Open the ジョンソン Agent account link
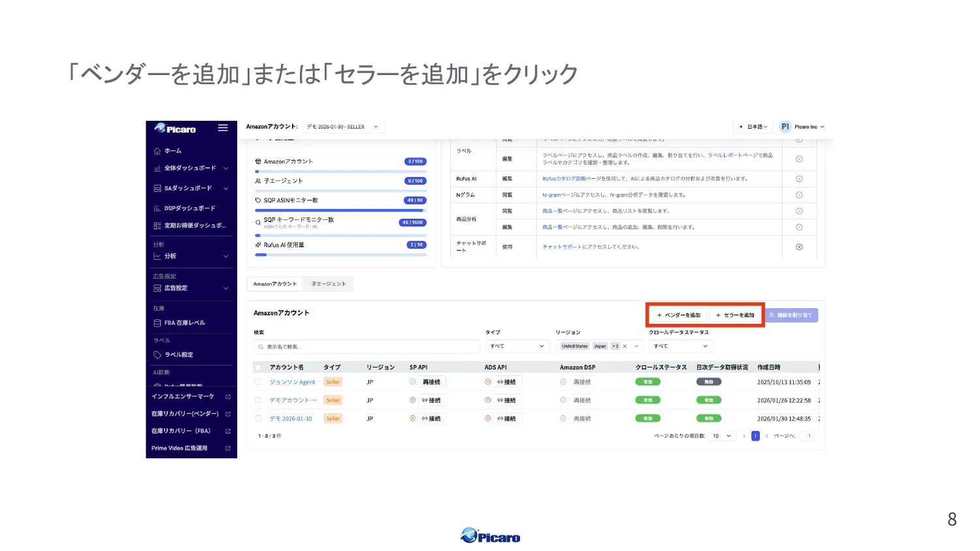Image resolution: width=980 pixels, height=551 pixels. [x=292, y=383]
